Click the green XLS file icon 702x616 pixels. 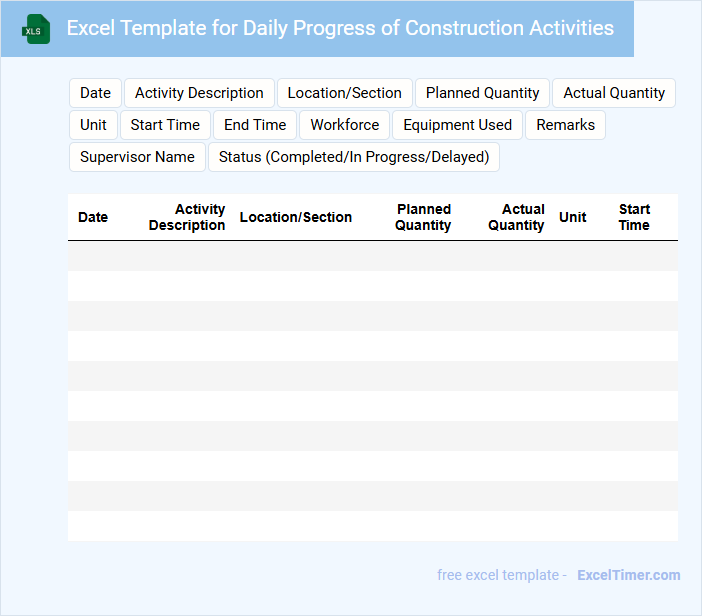[35, 29]
